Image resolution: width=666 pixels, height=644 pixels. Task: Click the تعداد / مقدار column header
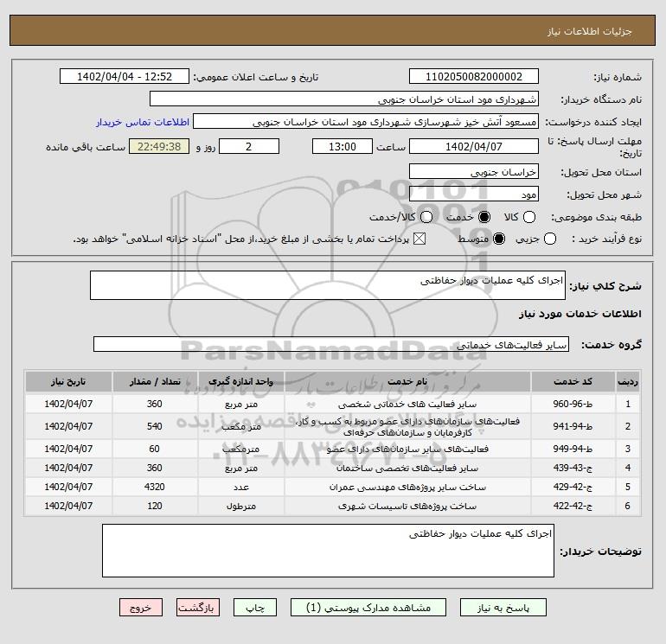(x=155, y=381)
